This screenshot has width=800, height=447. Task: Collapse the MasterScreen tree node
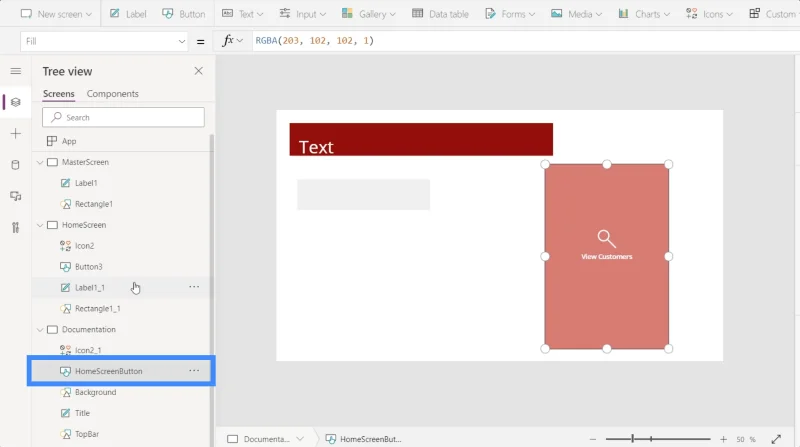pyautogui.click(x=40, y=162)
